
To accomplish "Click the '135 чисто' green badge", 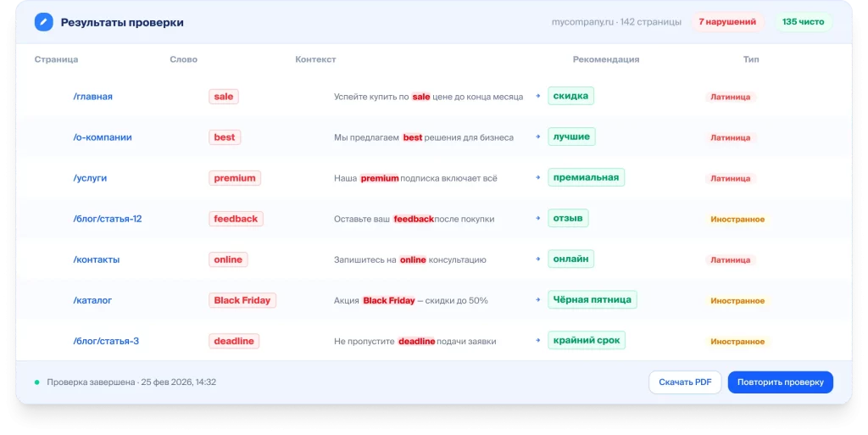I will pyautogui.click(x=803, y=22).
